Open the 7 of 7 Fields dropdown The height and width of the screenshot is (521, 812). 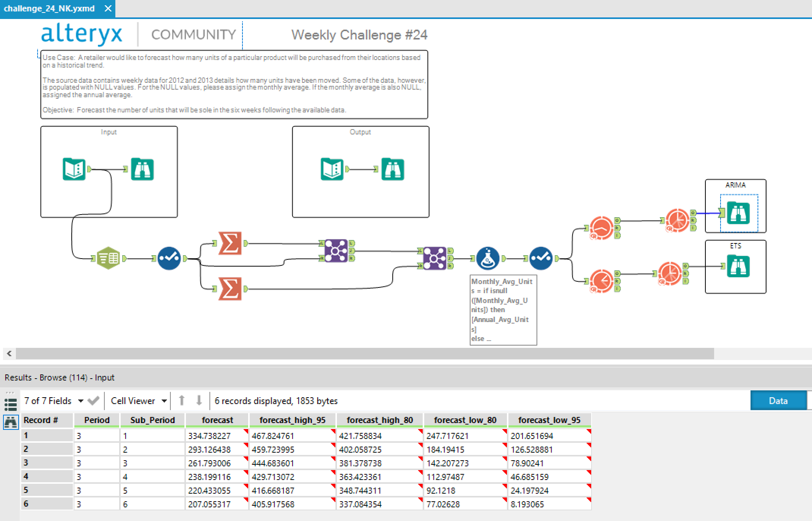pyautogui.click(x=80, y=401)
